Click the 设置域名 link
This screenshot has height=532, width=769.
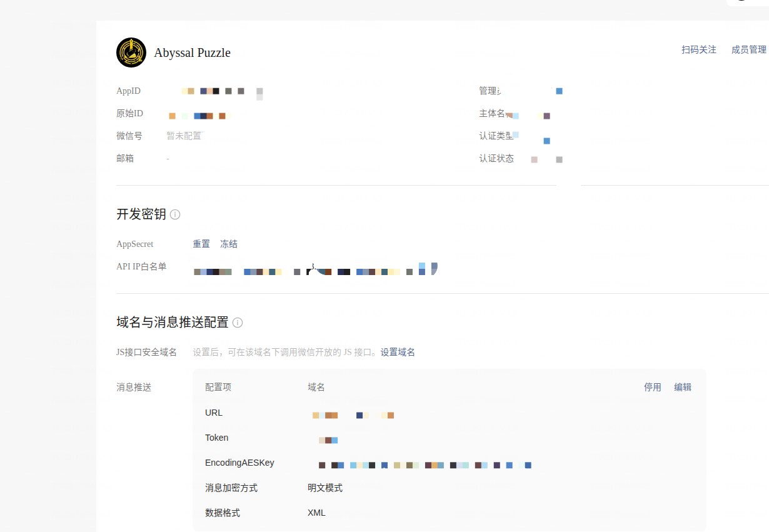[398, 353]
